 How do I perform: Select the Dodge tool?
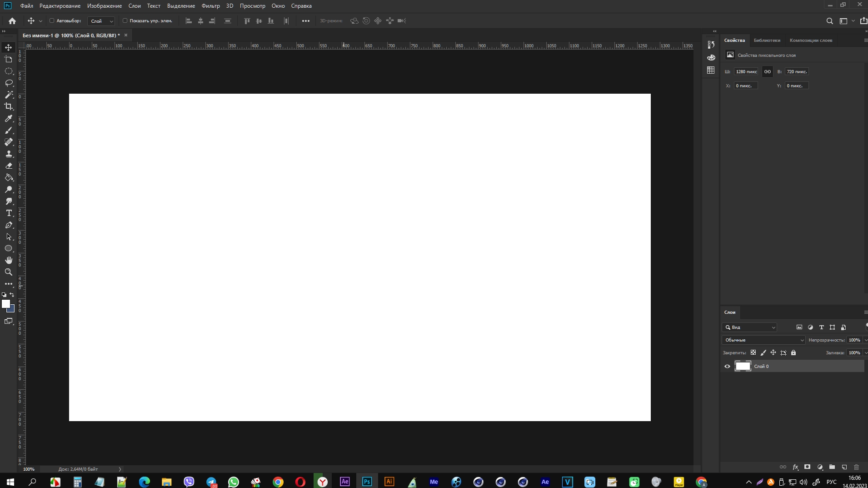(9, 190)
